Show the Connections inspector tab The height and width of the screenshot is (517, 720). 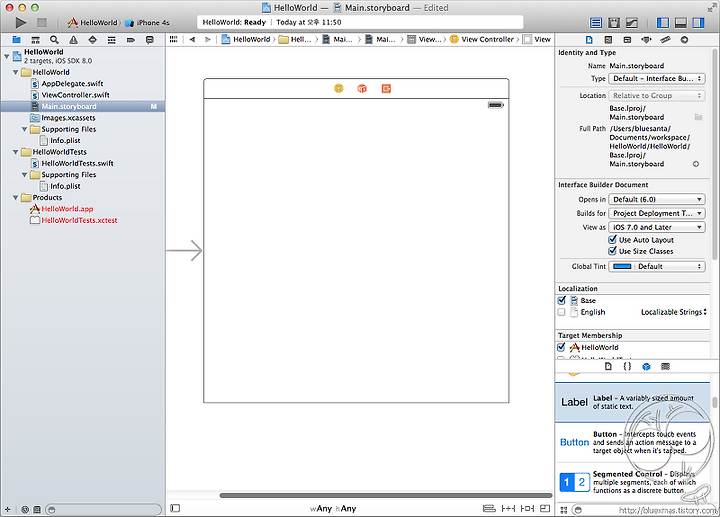tap(684, 40)
